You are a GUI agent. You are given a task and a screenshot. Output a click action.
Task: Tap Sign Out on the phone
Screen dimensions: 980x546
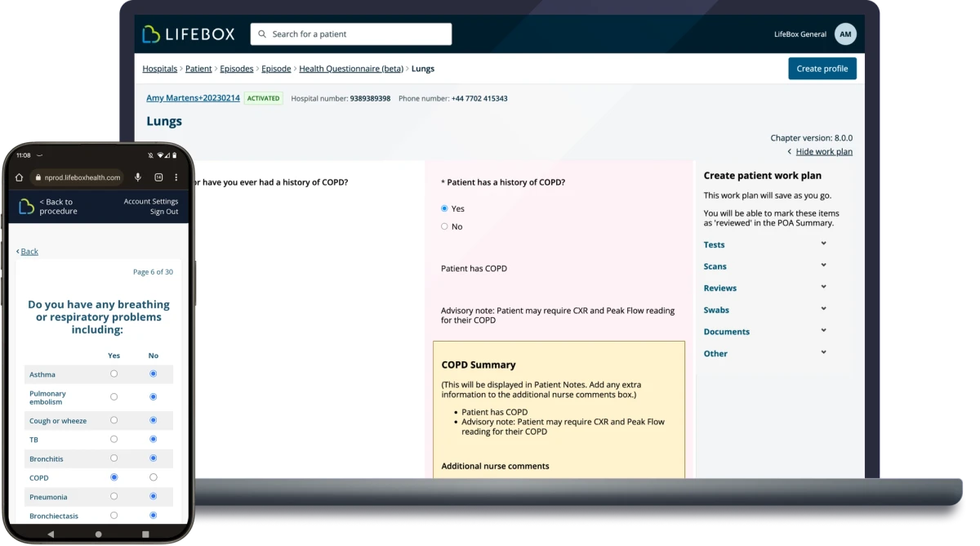coord(164,212)
